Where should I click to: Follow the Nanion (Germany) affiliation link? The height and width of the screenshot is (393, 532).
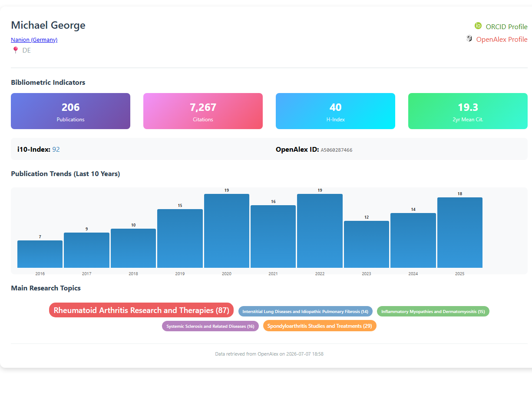click(x=34, y=40)
